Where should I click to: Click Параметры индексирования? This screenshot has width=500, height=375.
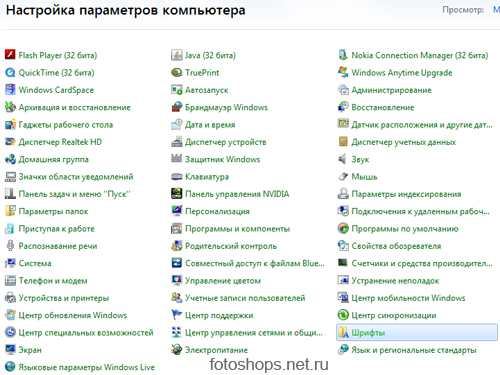406,194
